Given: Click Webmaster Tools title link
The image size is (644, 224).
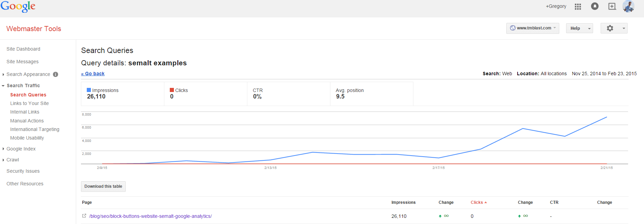Looking at the screenshot, I should (33, 29).
